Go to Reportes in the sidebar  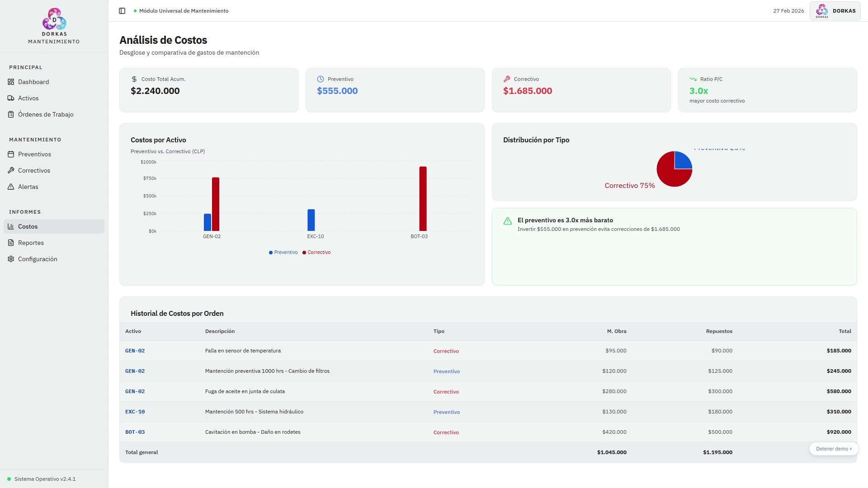(x=31, y=243)
